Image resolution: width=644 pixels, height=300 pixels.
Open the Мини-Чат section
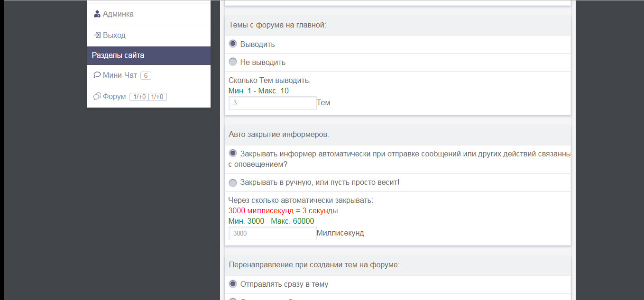point(120,75)
